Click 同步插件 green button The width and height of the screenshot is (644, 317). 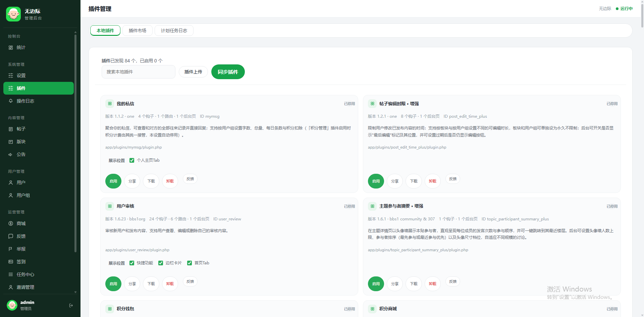pyautogui.click(x=228, y=72)
